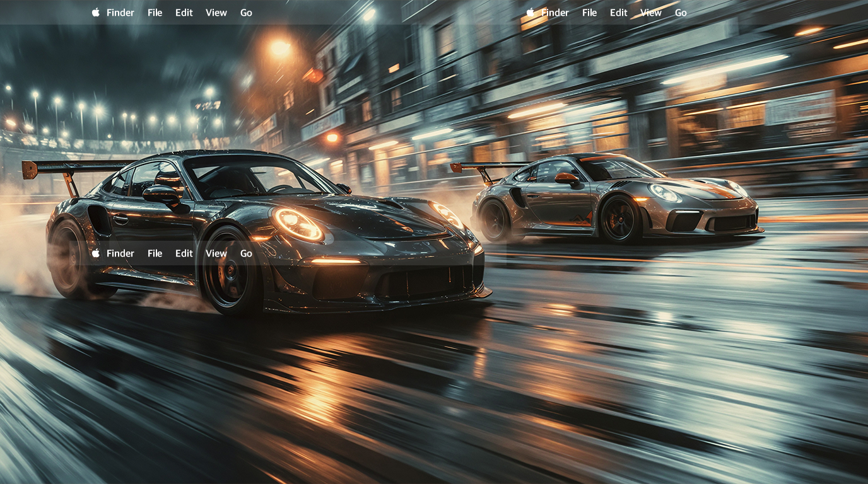The height and width of the screenshot is (484, 868).
Task: Select Finder in menu bar over storefront buildings
Action: [x=555, y=13]
